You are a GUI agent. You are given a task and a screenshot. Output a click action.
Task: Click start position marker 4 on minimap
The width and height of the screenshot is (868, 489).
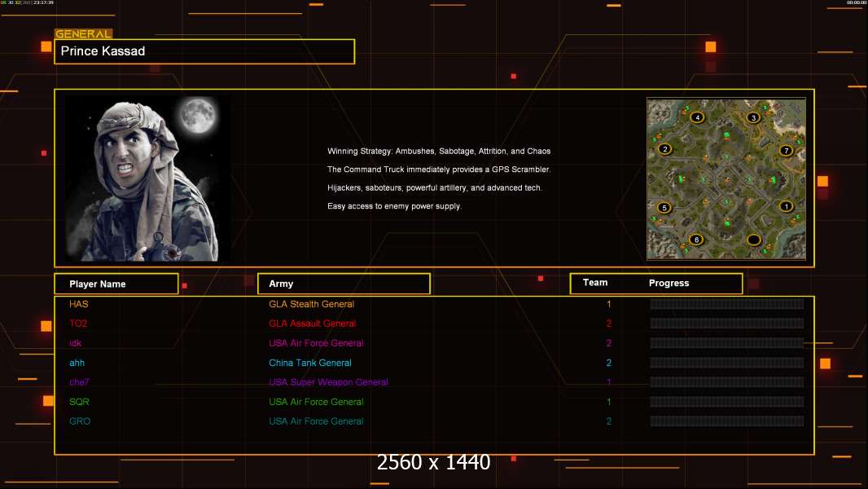698,117
